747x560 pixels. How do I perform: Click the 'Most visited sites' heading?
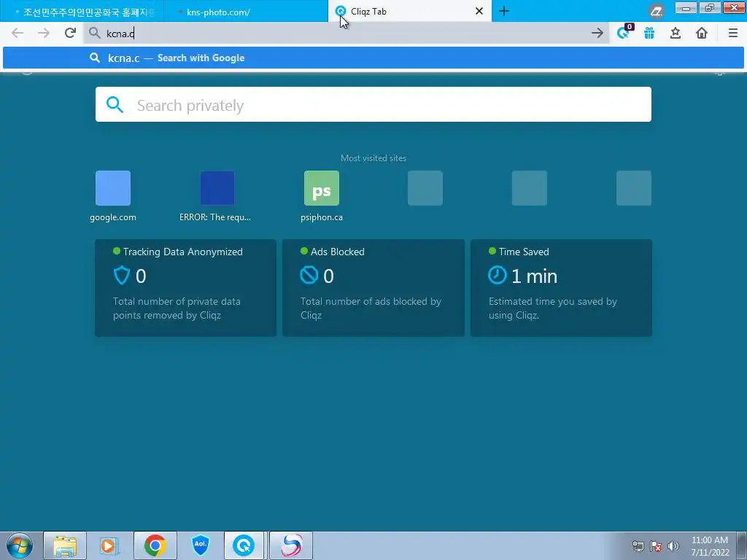pyautogui.click(x=373, y=158)
